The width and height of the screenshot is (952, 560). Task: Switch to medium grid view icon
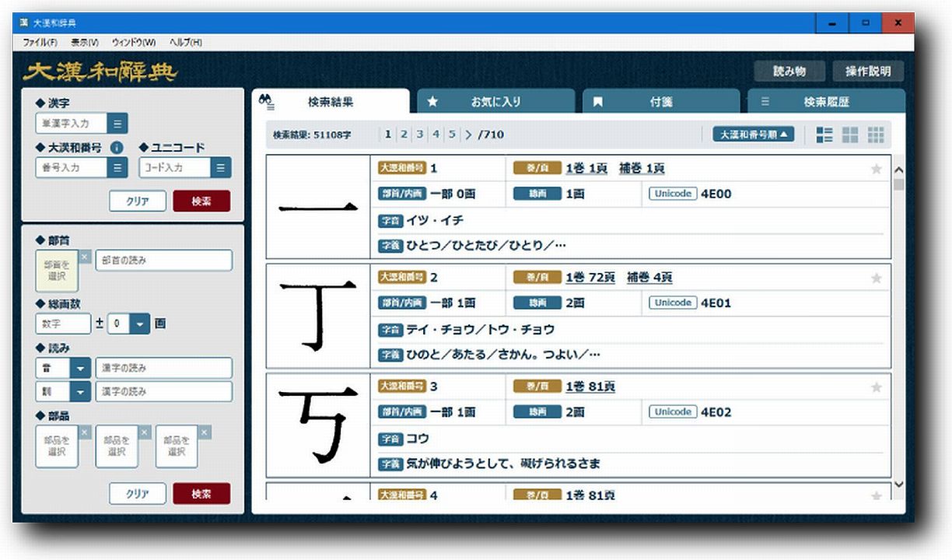[x=850, y=135]
